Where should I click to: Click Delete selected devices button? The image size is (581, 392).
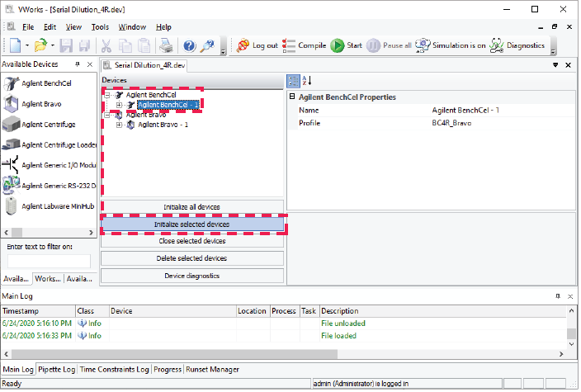[192, 258]
